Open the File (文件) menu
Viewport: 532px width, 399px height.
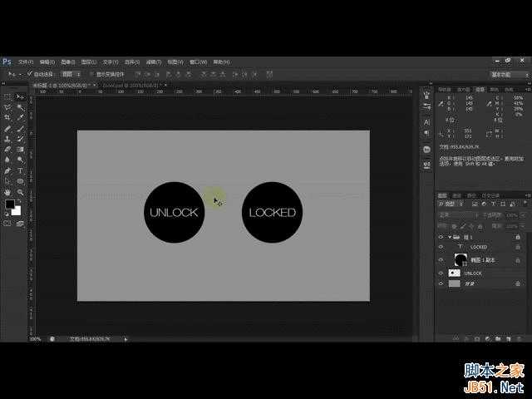click(x=25, y=62)
